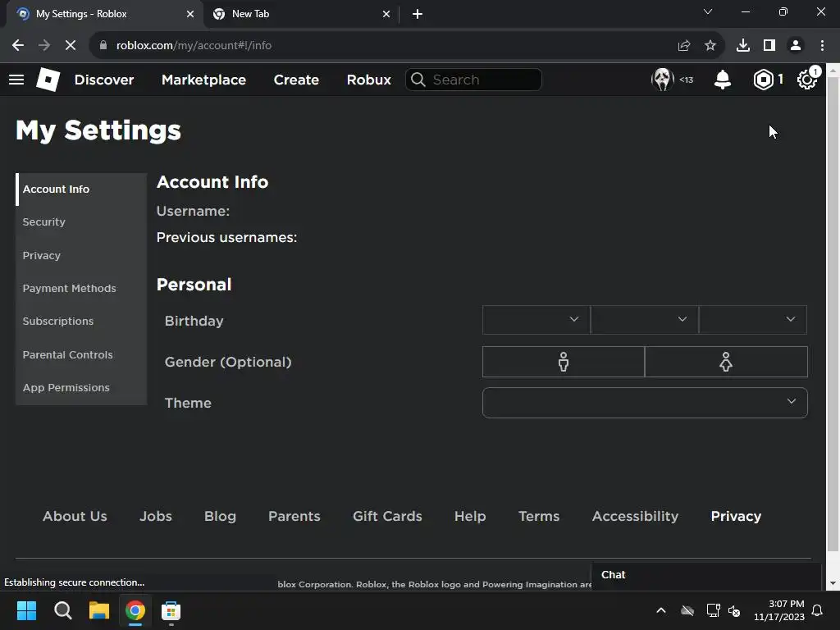
Task: Open Jobs footer link
Action: click(156, 516)
